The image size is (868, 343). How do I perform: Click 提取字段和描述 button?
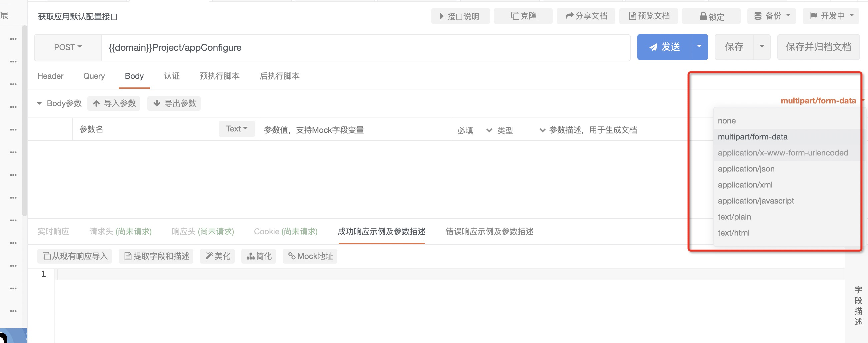(x=156, y=256)
